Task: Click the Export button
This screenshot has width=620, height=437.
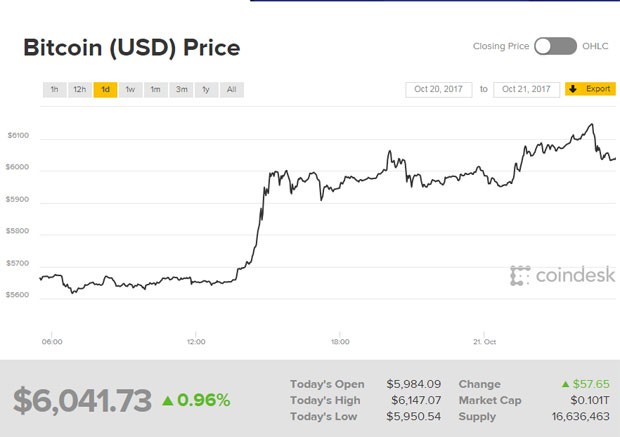Action: click(590, 89)
